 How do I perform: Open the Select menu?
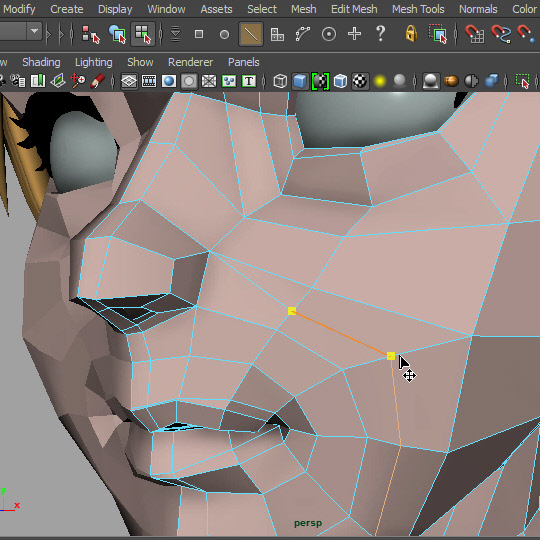coord(262,9)
